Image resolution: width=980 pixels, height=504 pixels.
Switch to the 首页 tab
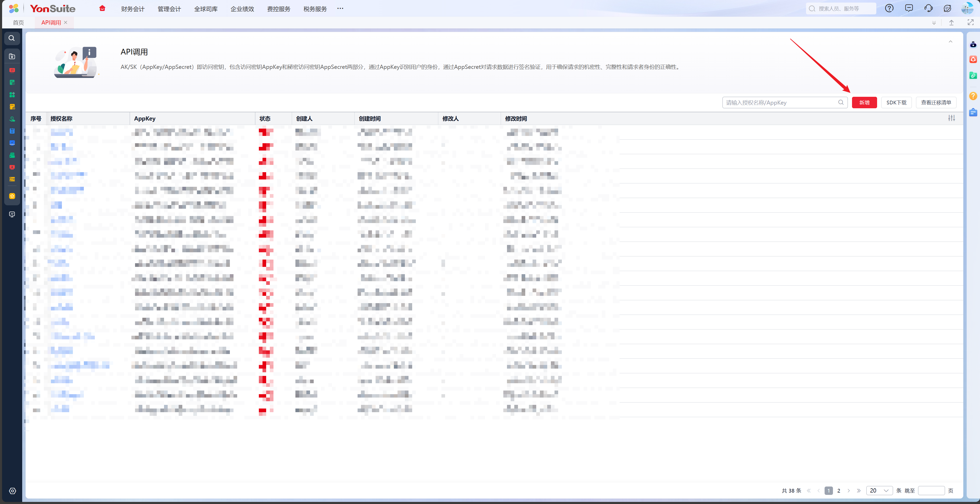tap(18, 22)
